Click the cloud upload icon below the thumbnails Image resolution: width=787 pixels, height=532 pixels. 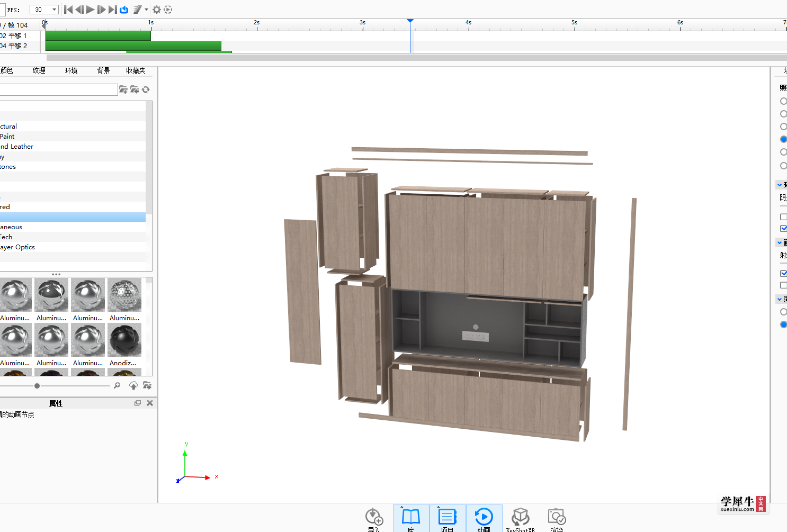pyautogui.click(x=133, y=385)
